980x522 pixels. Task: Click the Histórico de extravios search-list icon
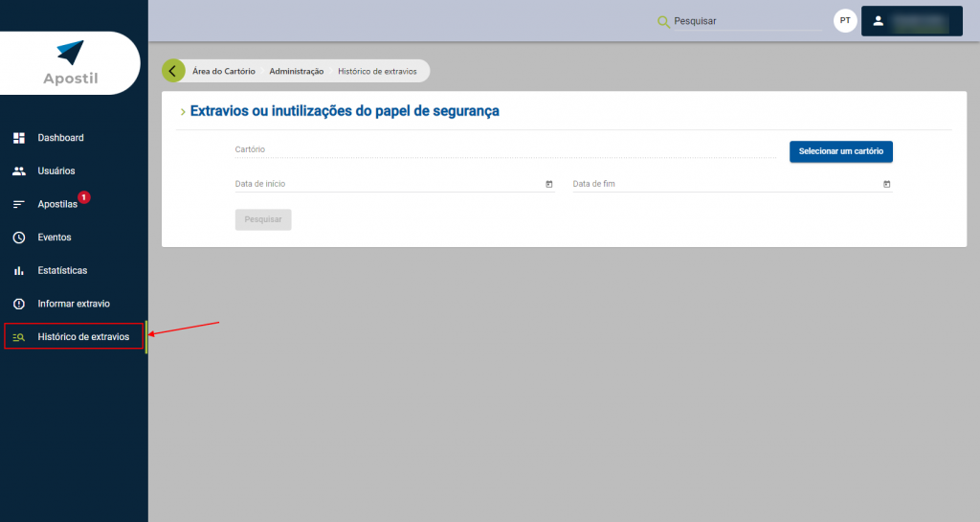18,337
